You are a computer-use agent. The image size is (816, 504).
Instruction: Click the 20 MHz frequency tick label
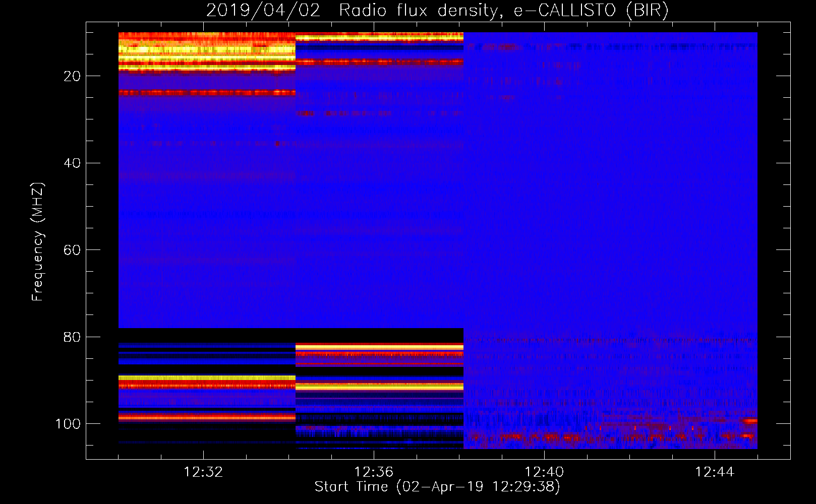pyautogui.click(x=72, y=76)
